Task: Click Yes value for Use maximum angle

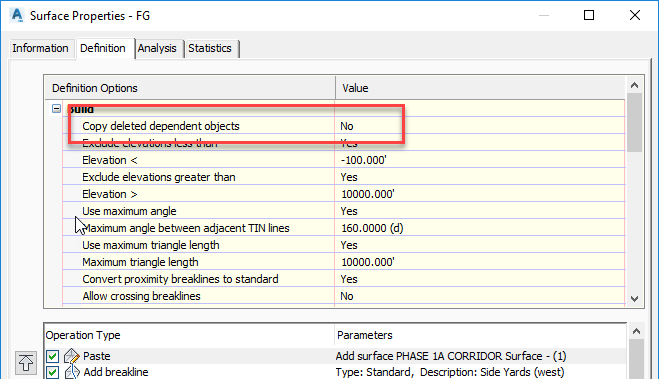Action: pyautogui.click(x=349, y=211)
